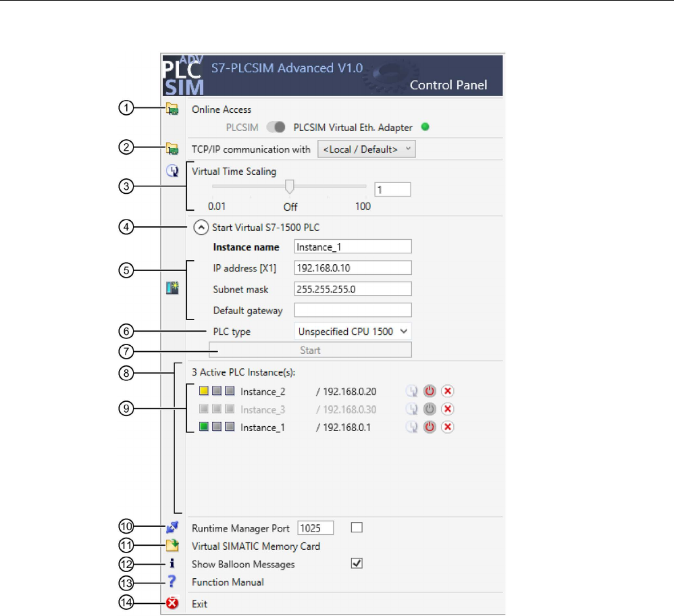Screen dimensions: 674x616
Task: Open the TCP/IP Local / Default dropdown
Action: click(367, 149)
